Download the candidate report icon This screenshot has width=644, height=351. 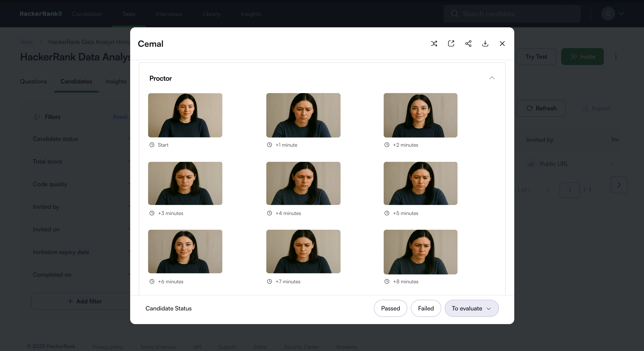[x=485, y=44]
